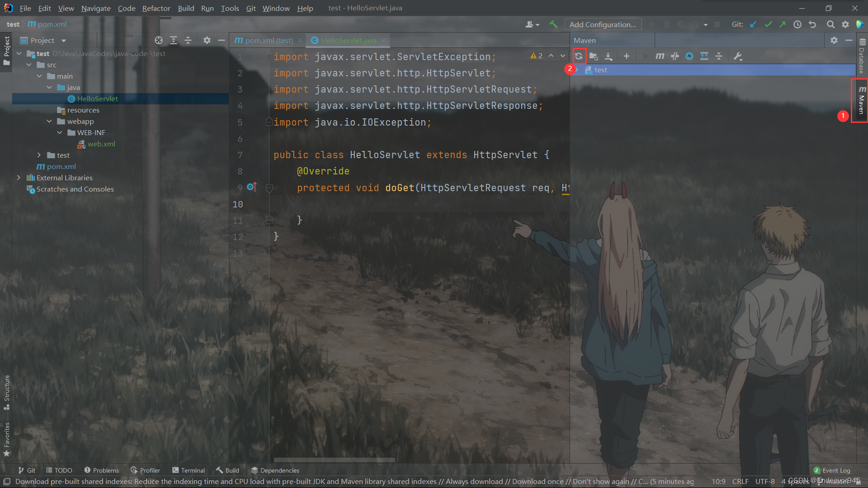Expand the test project in Maven panel

(x=577, y=70)
